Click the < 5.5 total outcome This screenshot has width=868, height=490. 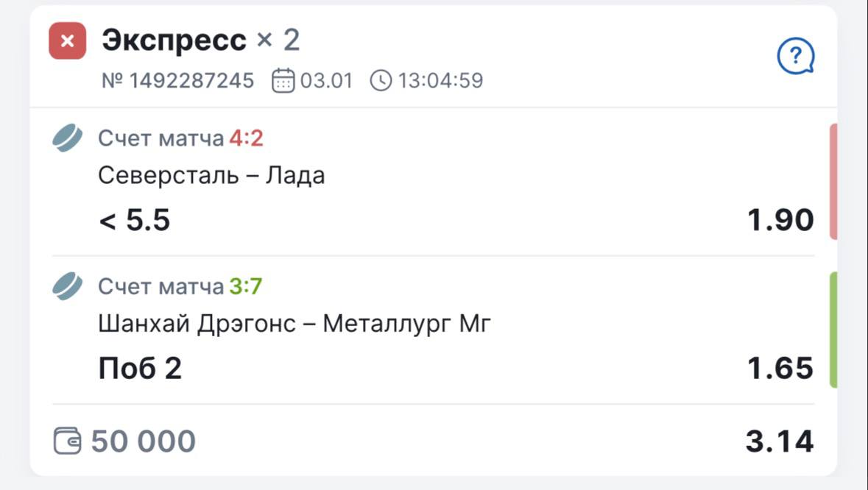click(135, 220)
